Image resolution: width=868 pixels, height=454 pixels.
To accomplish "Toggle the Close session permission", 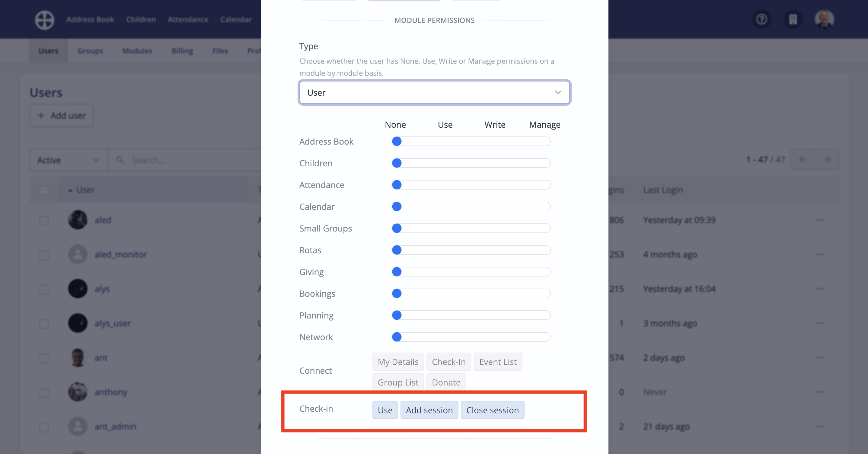I will [x=492, y=410].
